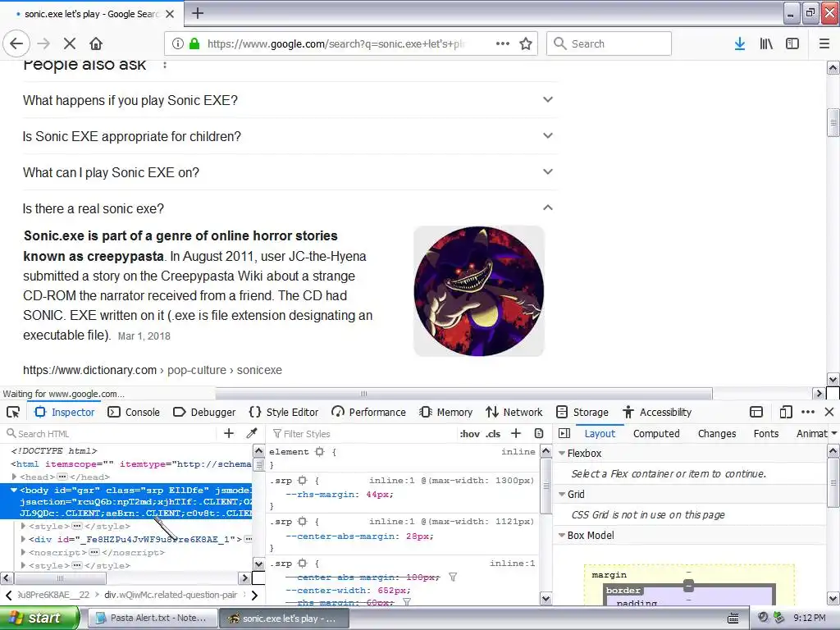Image resolution: width=840 pixels, height=630 pixels.
Task: Toggle responsive design mode
Action: click(x=786, y=412)
